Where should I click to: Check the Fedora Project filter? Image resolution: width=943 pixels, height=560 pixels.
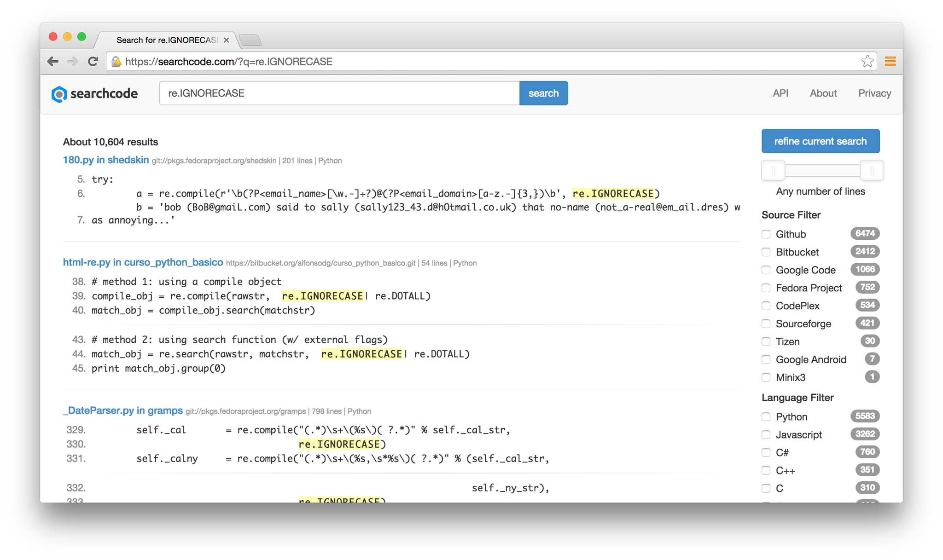click(766, 288)
